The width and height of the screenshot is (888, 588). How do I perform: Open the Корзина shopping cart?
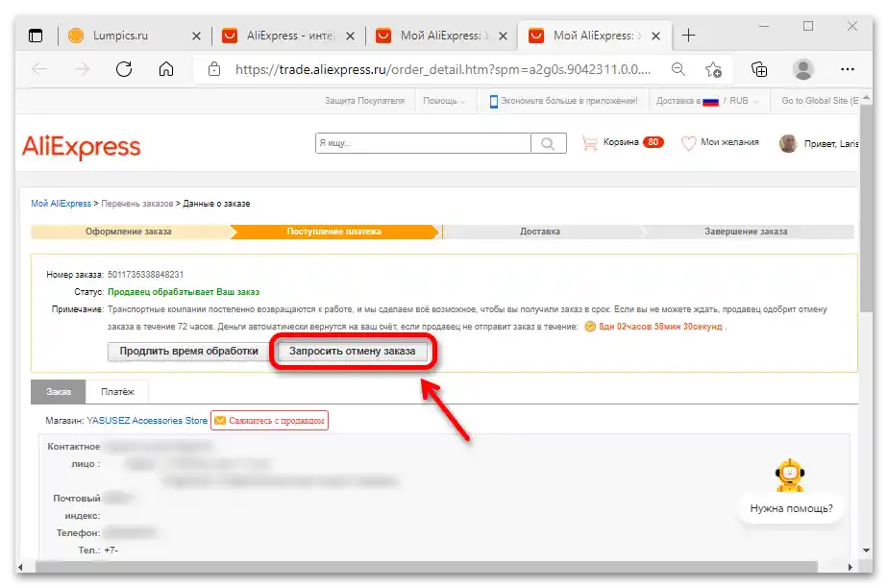[623, 142]
